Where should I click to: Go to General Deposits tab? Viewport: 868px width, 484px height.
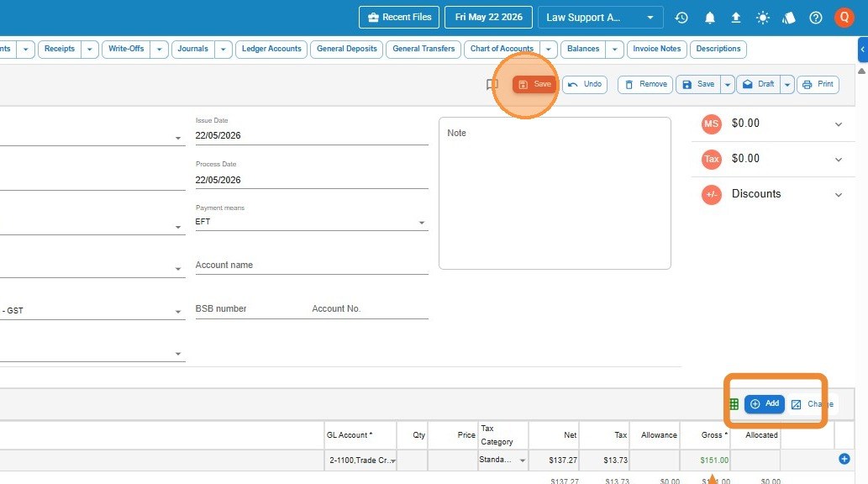[346, 49]
